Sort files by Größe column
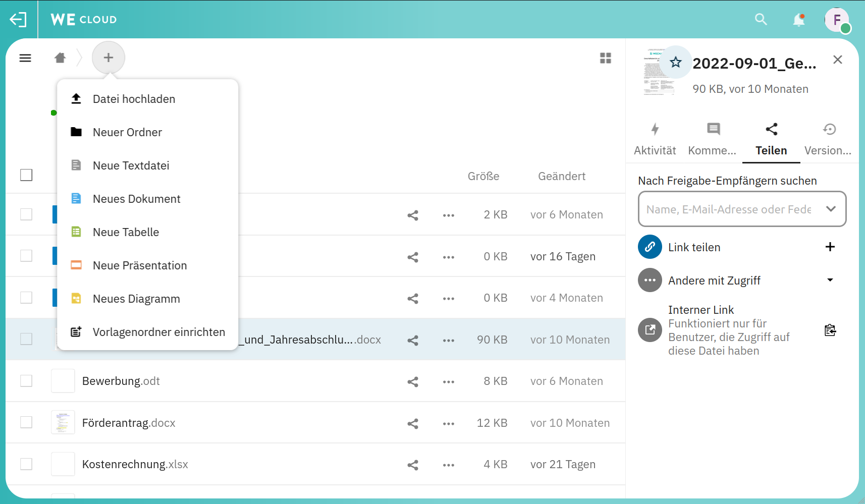Image resolution: width=865 pixels, height=504 pixels. point(483,176)
